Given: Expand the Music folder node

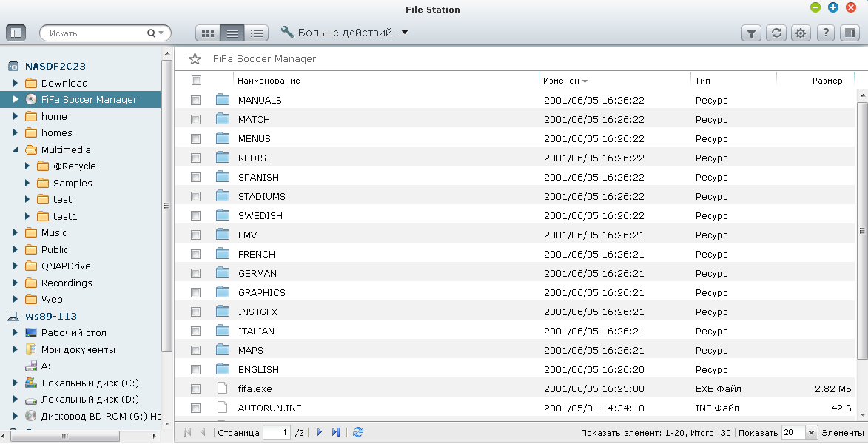Looking at the screenshot, I should pos(16,232).
